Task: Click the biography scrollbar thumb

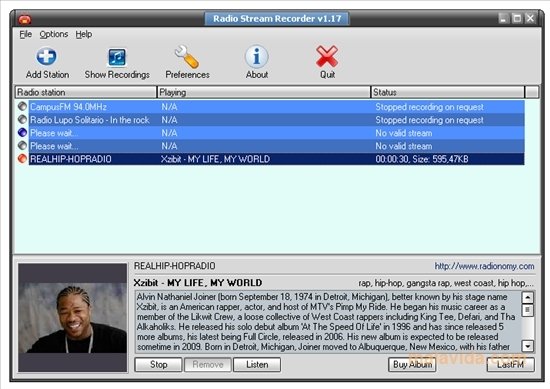Action: tap(528, 310)
